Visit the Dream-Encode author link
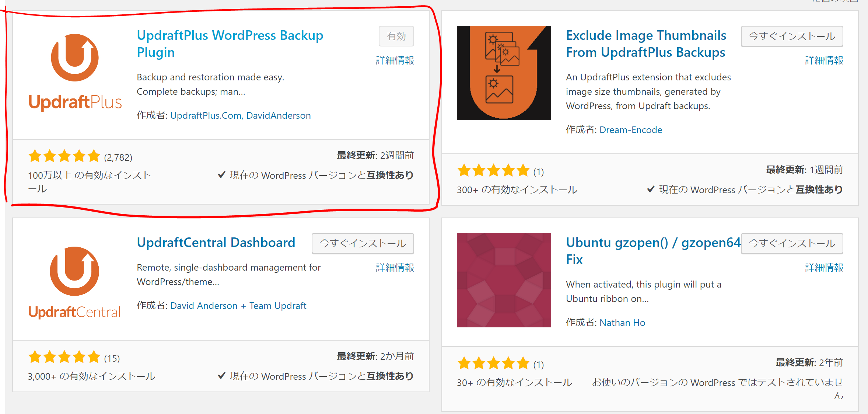Image resolution: width=868 pixels, height=414 pixels. tap(631, 130)
